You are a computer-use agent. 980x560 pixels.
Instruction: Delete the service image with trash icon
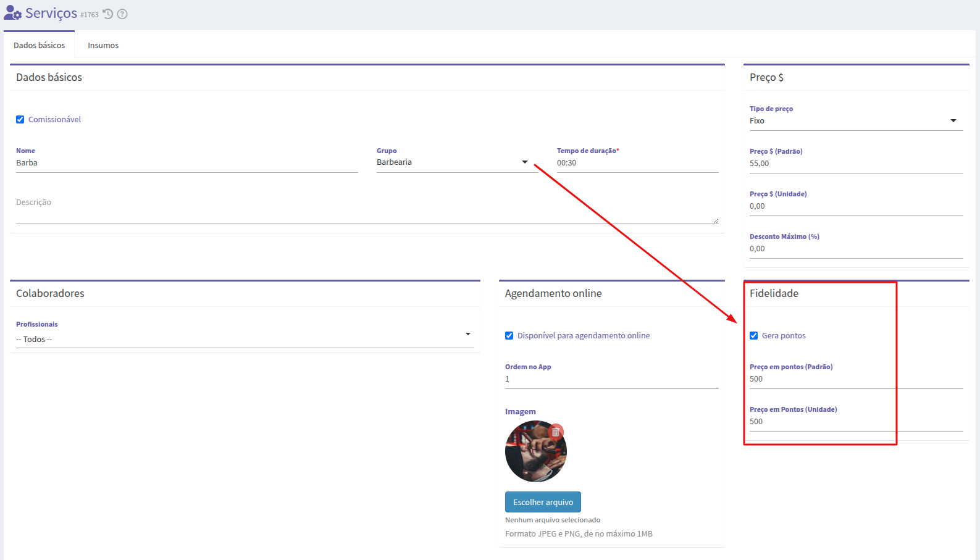coord(556,432)
